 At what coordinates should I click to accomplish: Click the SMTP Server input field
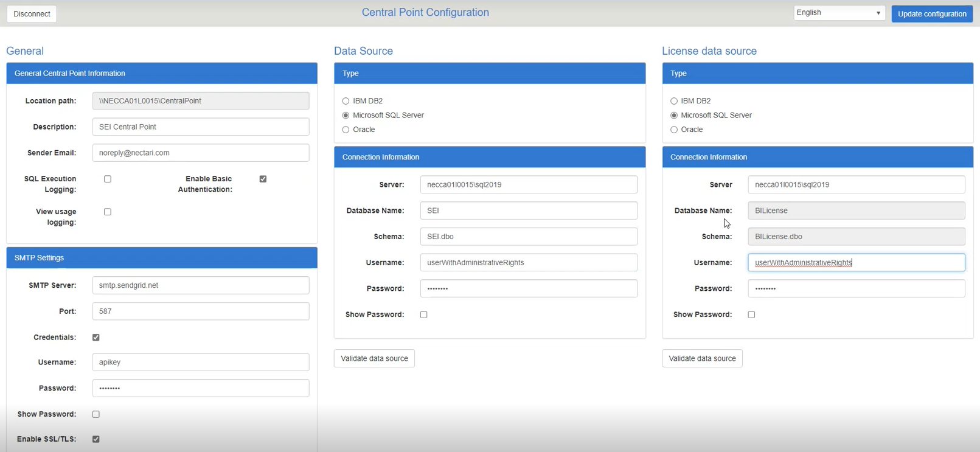tap(201, 285)
